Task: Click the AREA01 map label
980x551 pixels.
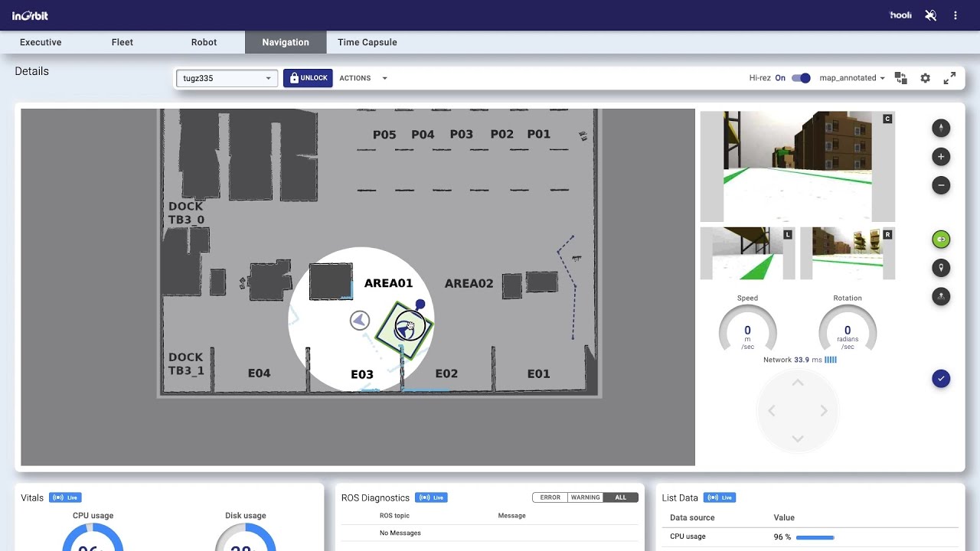Action: tap(388, 283)
